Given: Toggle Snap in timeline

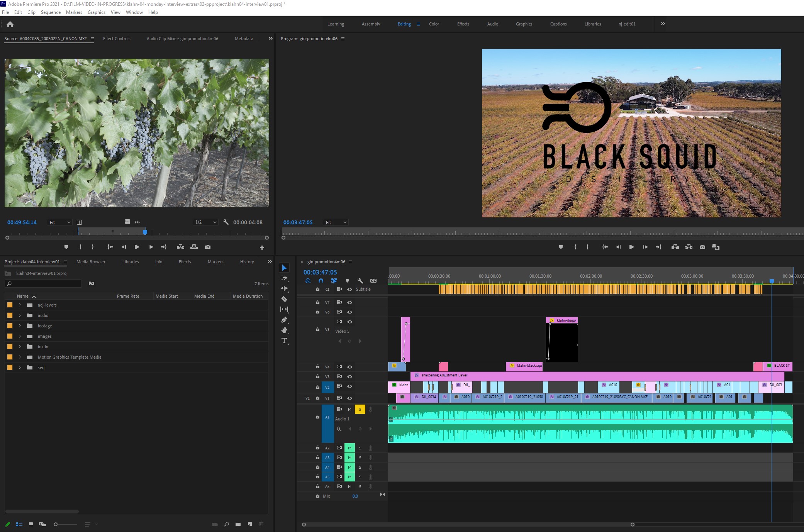Looking at the screenshot, I should (x=321, y=281).
